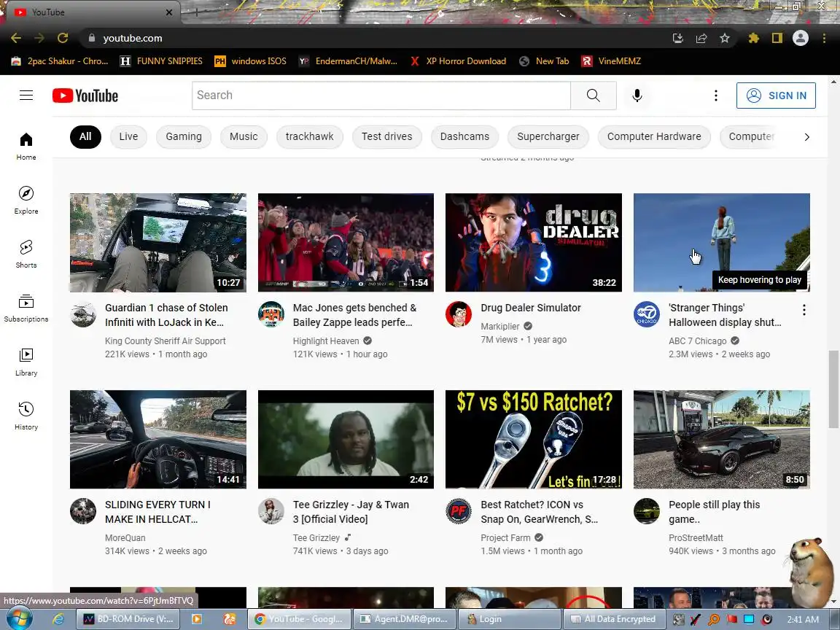Click the ProStreetMatt channel avatar
Screen dimensions: 840x630
coord(647,511)
